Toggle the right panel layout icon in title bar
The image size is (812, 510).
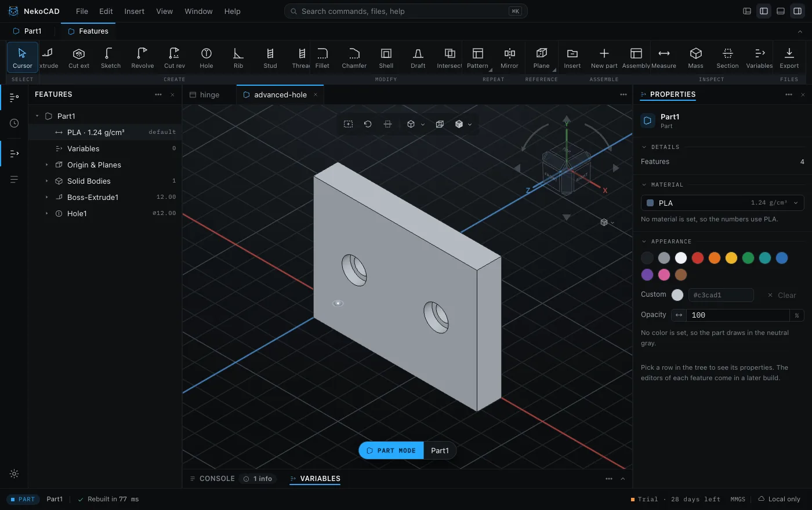(x=797, y=11)
